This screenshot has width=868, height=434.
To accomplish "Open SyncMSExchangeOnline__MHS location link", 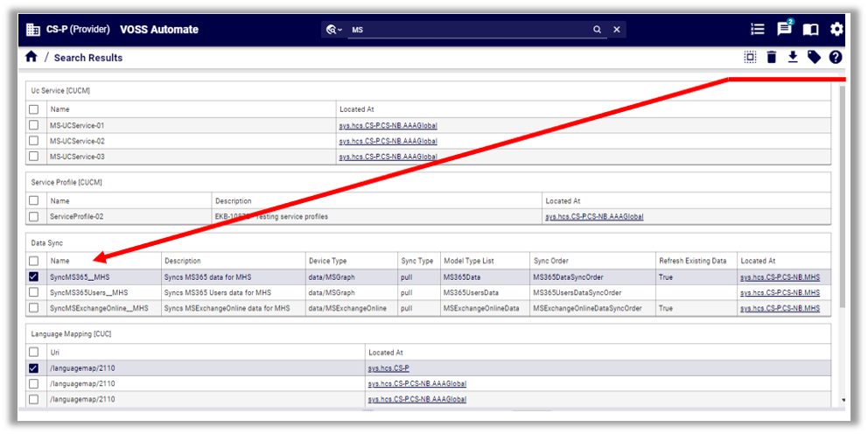I will (780, 308).
